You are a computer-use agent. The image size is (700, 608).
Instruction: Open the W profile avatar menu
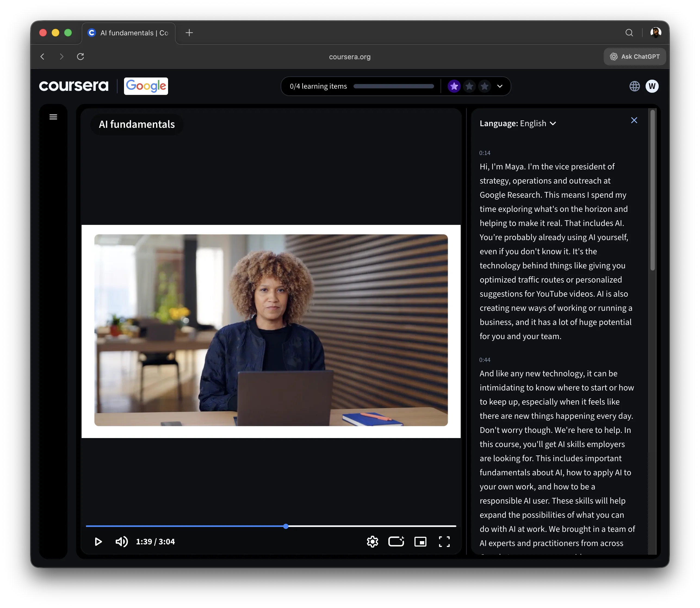click(x=652, y=86)
